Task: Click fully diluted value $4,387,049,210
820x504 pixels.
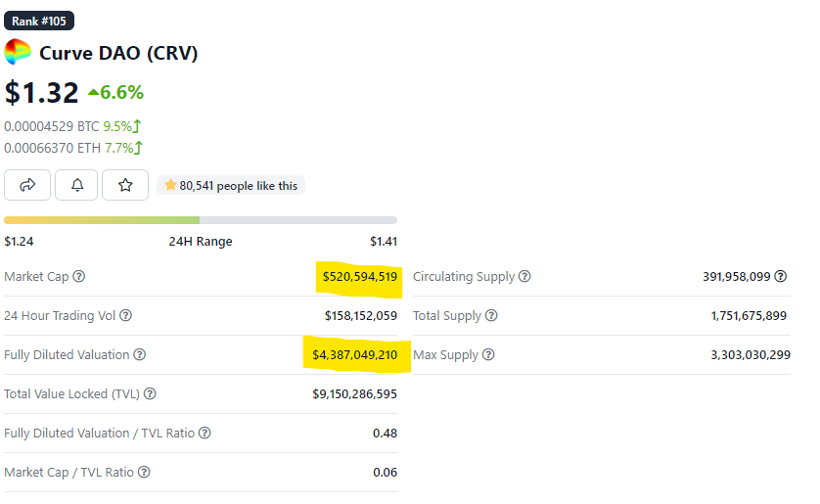Action: point(354,355)
